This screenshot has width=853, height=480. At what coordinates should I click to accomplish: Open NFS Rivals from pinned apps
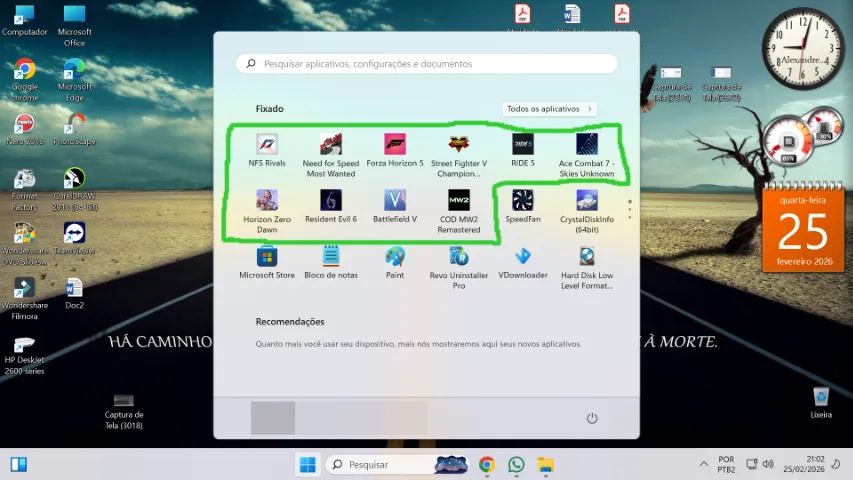267,150
